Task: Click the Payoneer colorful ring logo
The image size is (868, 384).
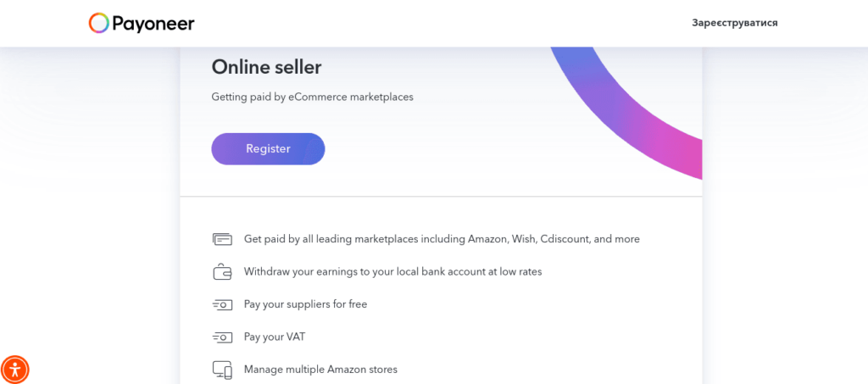Action: coord(99,23)
